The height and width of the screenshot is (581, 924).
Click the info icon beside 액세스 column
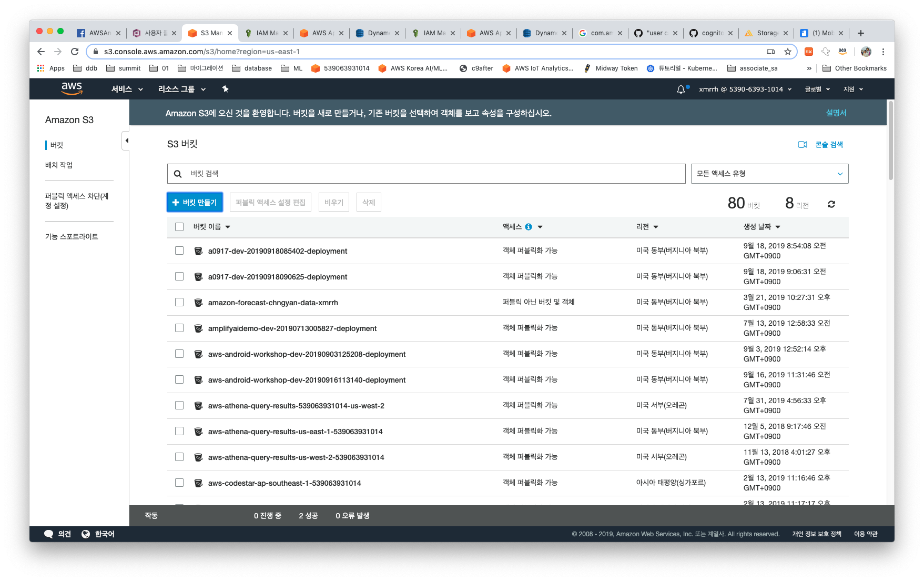click(x=529, y=227)
